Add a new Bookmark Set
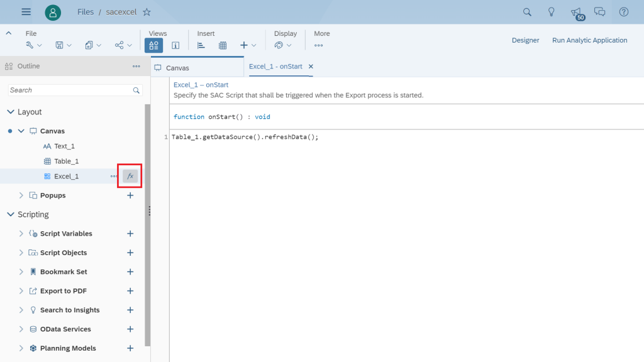Viewport: 644px width, 362px height. click(x=130, y=271)
